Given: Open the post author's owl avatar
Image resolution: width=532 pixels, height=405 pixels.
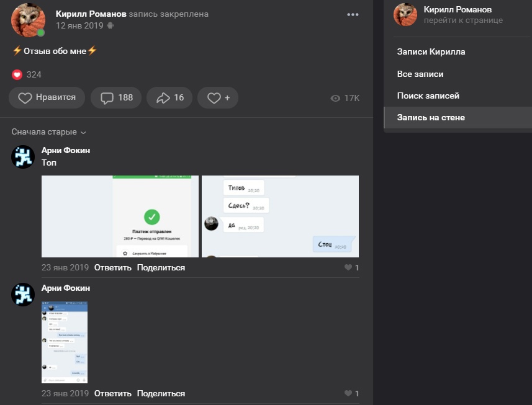Looking at the screenshot, I should tap(28, 20).
